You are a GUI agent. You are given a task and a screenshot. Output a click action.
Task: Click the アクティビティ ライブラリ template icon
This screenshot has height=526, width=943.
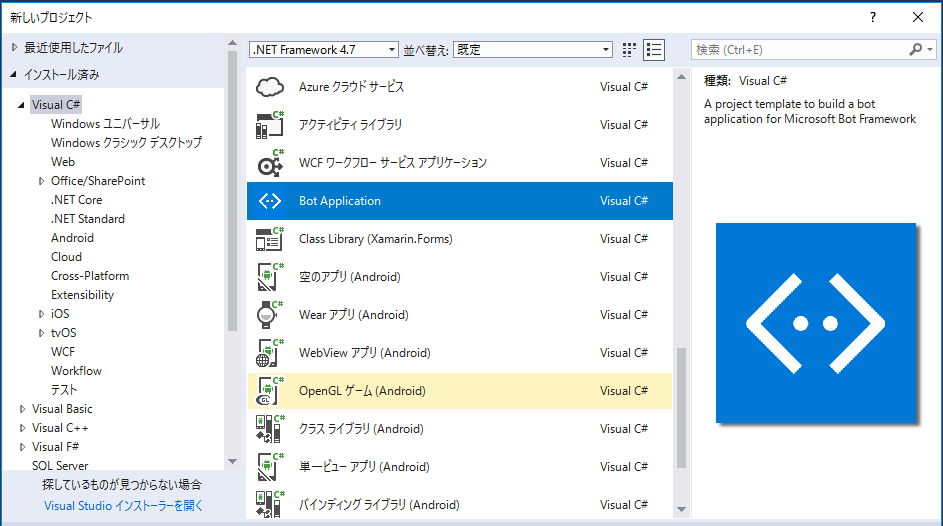pyautogui.click(x=269, y=125)
